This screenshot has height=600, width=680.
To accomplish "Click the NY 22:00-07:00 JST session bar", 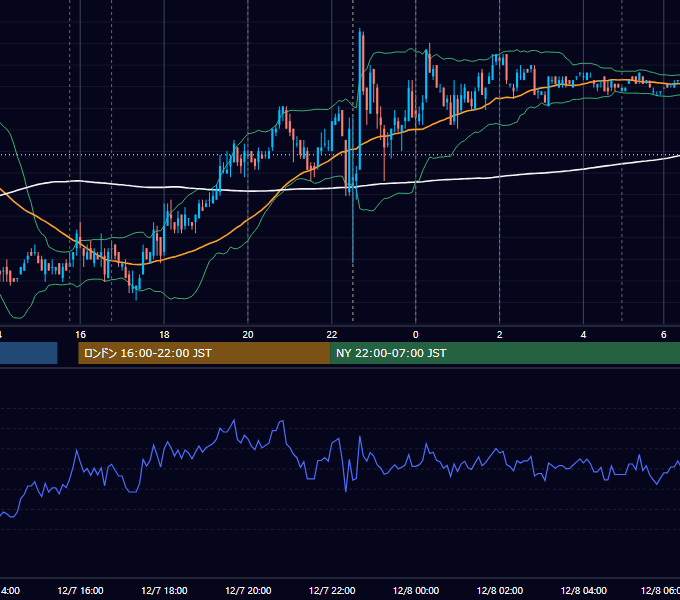I will (505, 353).
